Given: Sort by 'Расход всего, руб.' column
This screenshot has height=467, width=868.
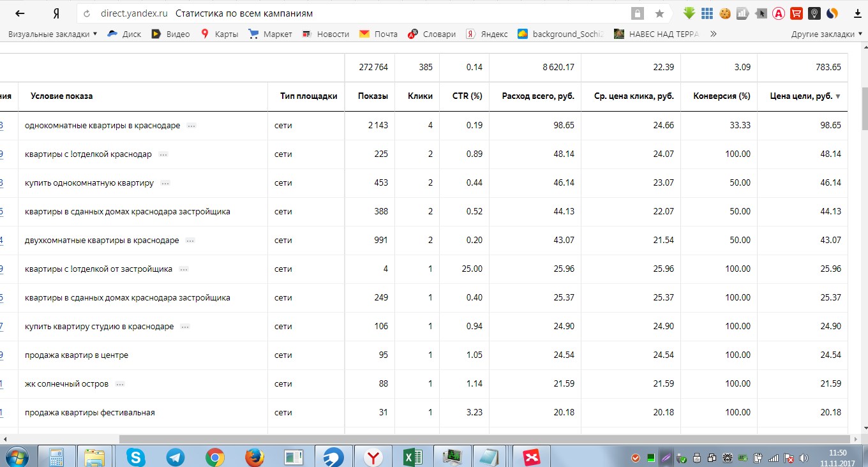Looking at the screenshot, I should (x=538, y=96).
